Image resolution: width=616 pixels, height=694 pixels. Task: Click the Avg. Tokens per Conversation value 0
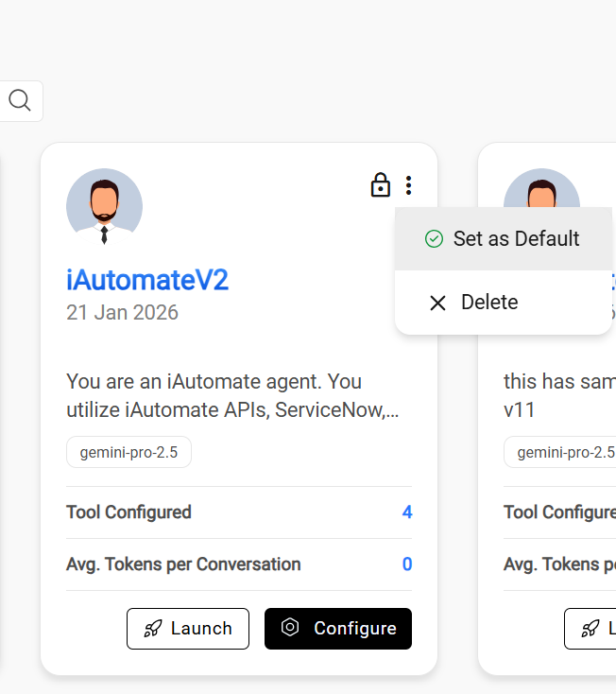coord(407,564)
